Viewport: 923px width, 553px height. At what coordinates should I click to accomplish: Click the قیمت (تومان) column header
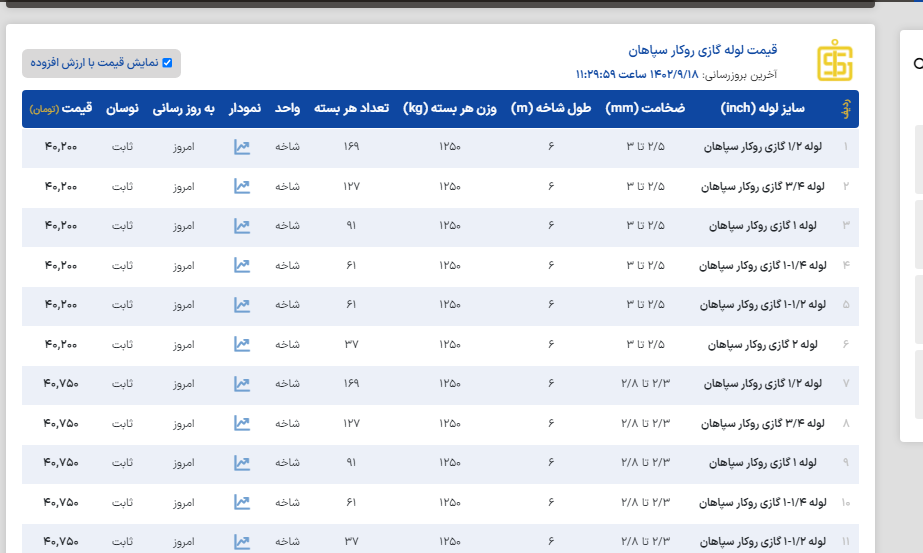[61, 108]
